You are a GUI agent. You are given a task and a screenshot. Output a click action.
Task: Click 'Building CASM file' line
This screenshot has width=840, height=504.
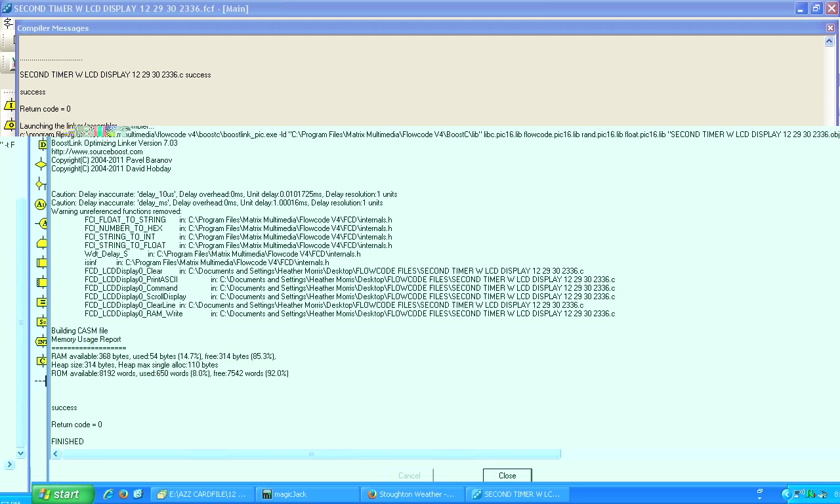pos(79,331)
